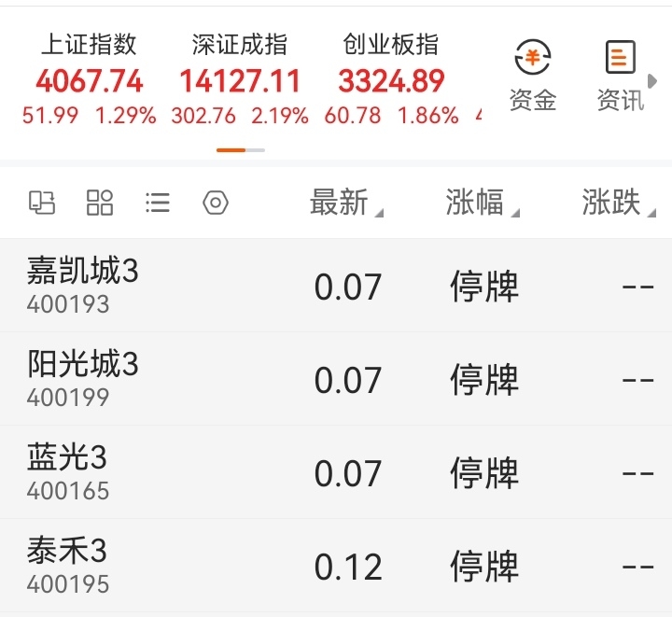Image resolution: width=672 pixels, height=617 pixels.
Task: Select stock code 400199
Action: [68, 398]
